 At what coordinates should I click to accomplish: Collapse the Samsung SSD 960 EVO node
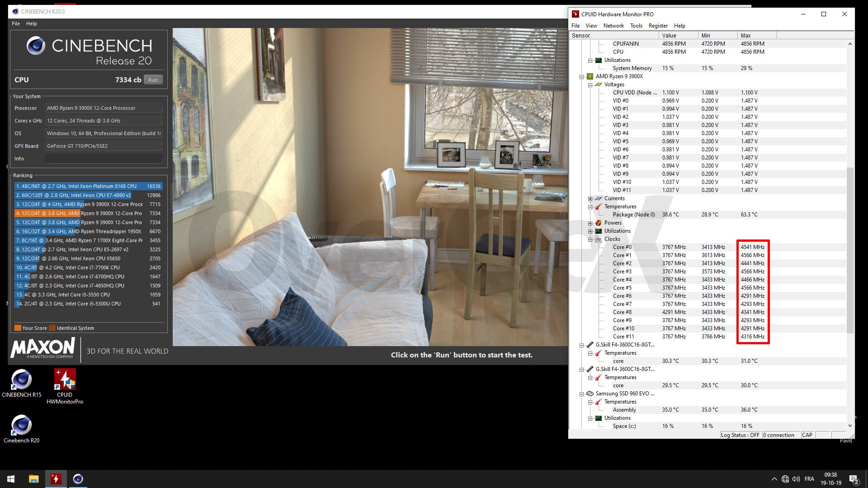point(582,394)
